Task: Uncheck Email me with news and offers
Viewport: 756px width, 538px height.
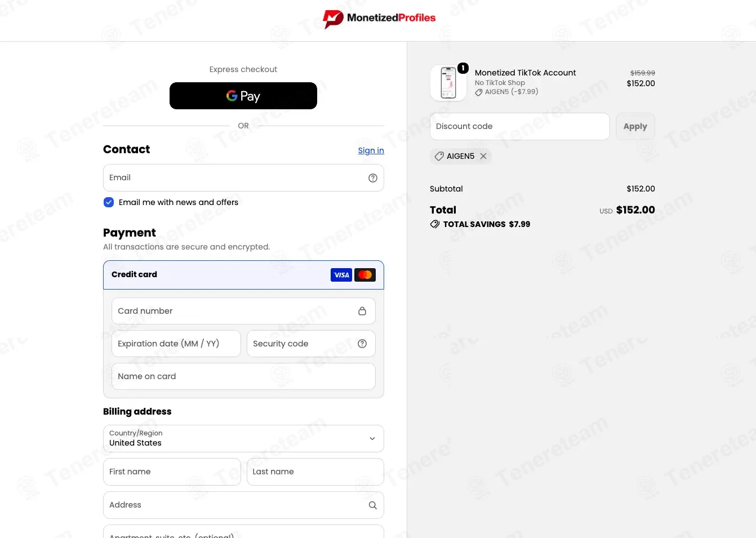Action: (x=109, y=202)
